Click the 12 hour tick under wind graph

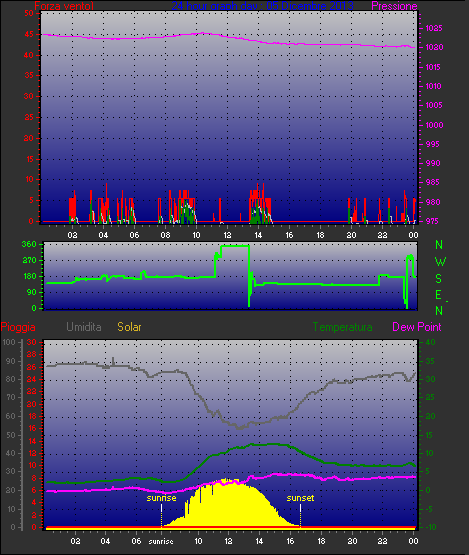click(227, 235)
